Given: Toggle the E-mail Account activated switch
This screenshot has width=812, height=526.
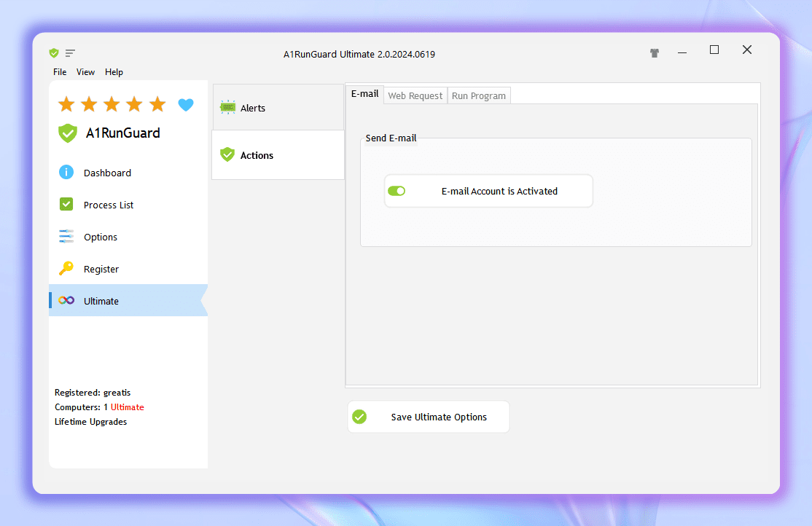Looking at the screenshot, I should pos(397,191).
